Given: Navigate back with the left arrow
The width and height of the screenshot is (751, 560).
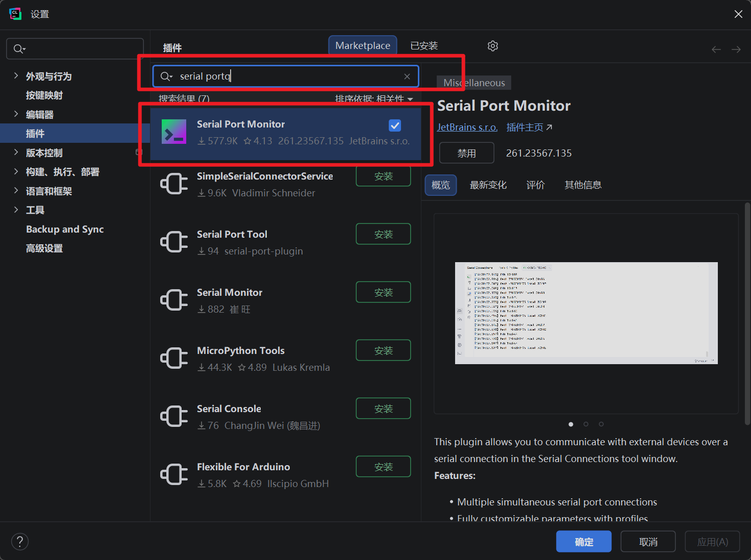Looking at the screenshot, I should click(716, 49).
